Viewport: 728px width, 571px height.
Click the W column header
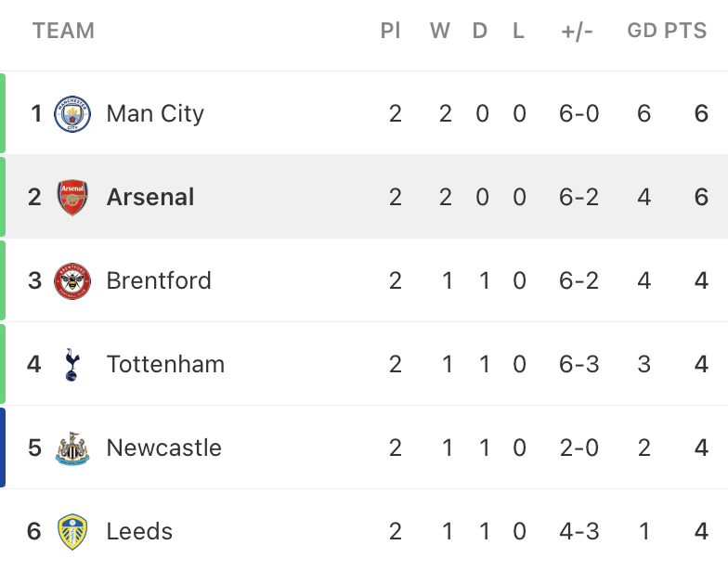(x=440, y=32)
